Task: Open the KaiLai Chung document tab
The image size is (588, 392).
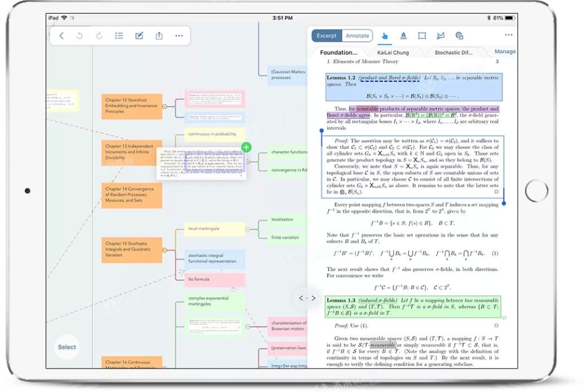Action: pos(393,52)
